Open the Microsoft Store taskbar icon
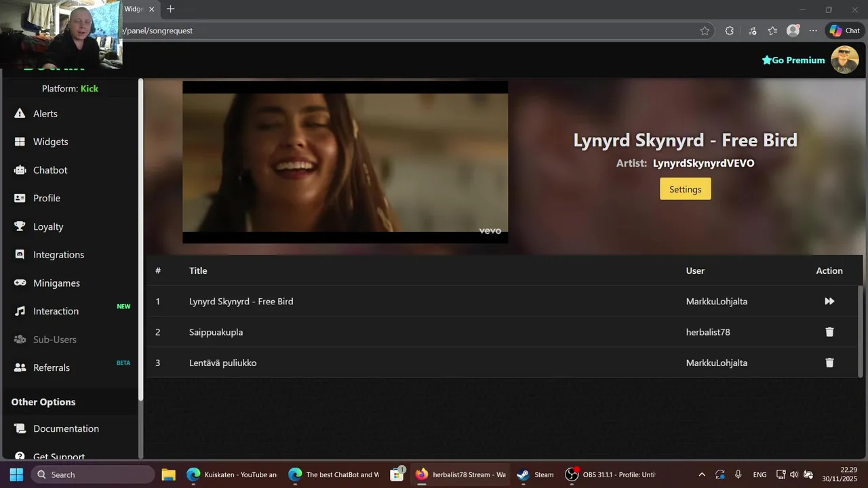 (x=397, y=474)
